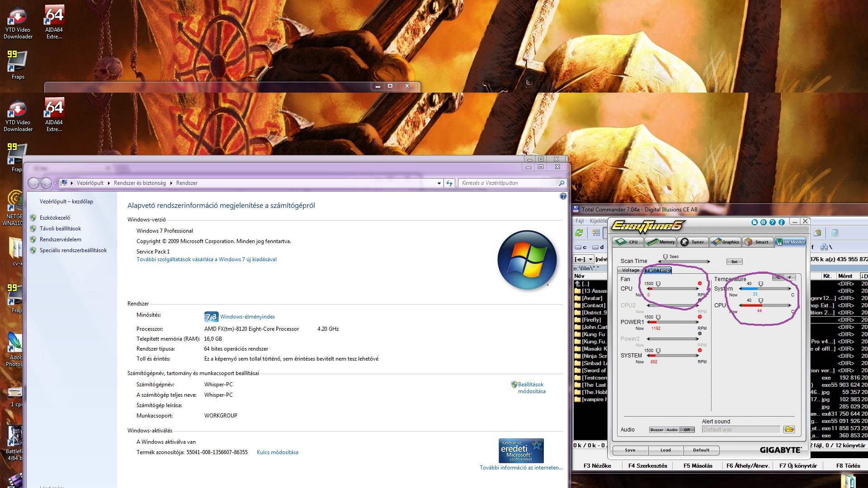Click the address bar refresh icon

click(x=449, y=183)
